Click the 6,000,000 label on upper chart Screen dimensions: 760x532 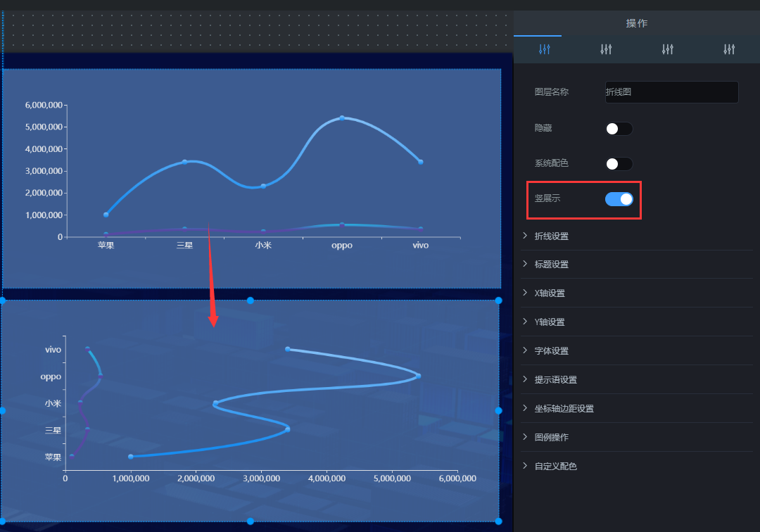[x=44, y=105]
